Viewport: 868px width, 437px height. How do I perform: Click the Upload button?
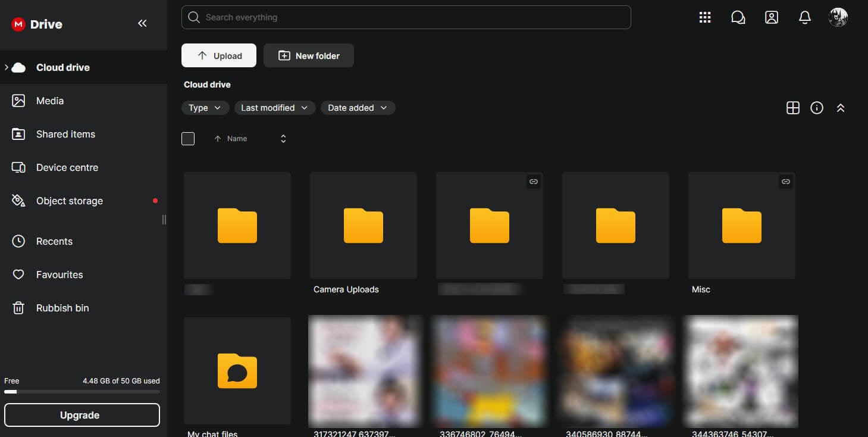[x=219, y=55]
